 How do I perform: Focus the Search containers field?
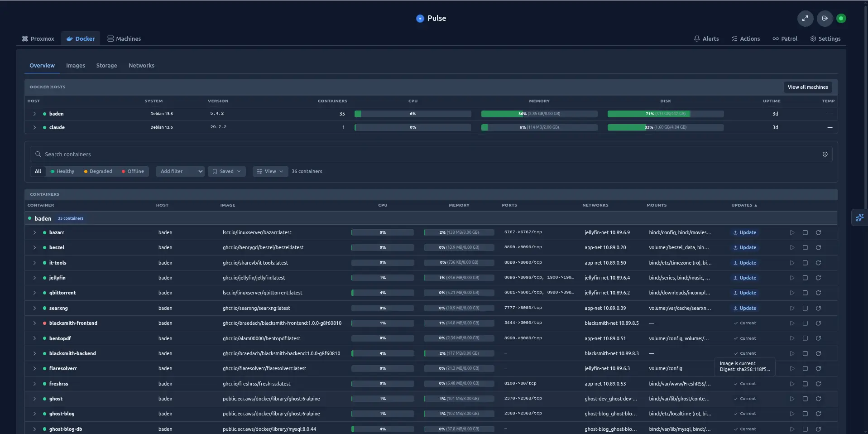pos(431,154)
